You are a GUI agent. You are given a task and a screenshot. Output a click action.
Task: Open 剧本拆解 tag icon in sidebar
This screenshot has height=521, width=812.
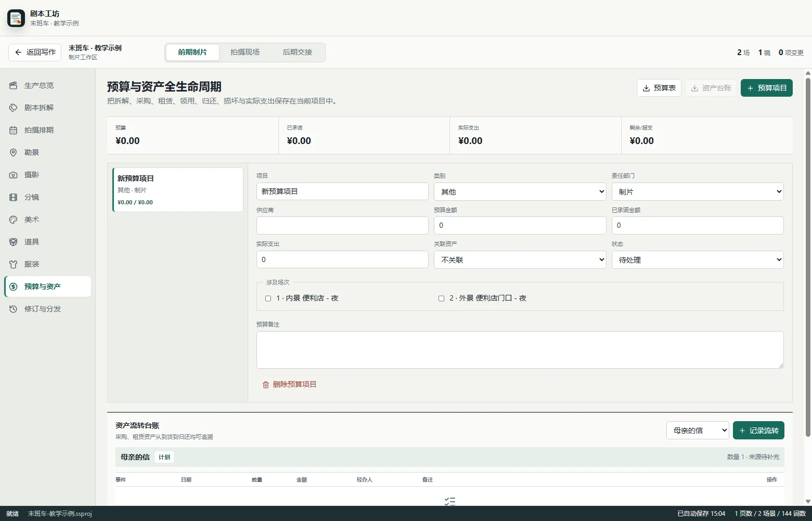[x=14, y=108]
